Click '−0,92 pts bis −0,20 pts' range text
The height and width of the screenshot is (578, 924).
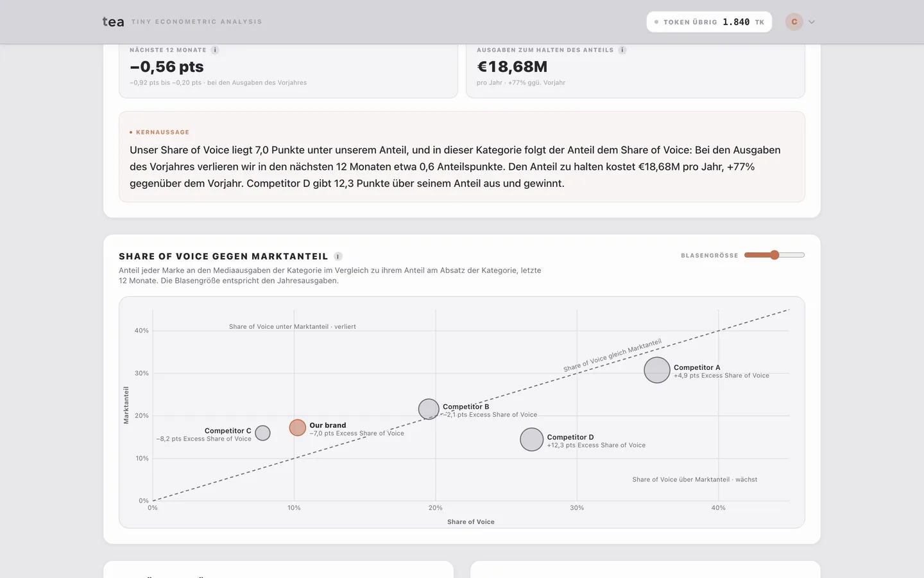(x=166, y=83)
